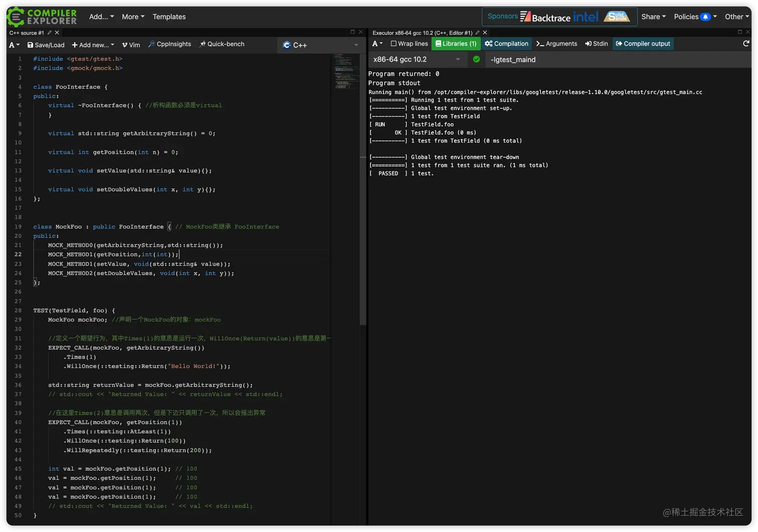Image resolution: width=758 pixels, height=532 pixels.
Task: Click the editor vertical scrollbar
Action: tap(363, 190)
